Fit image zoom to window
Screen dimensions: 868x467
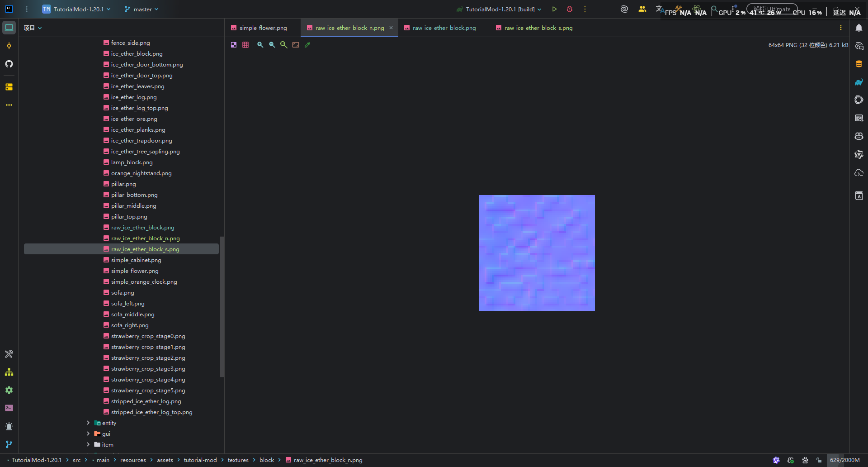pyautogui.click(x=296, y=45)
